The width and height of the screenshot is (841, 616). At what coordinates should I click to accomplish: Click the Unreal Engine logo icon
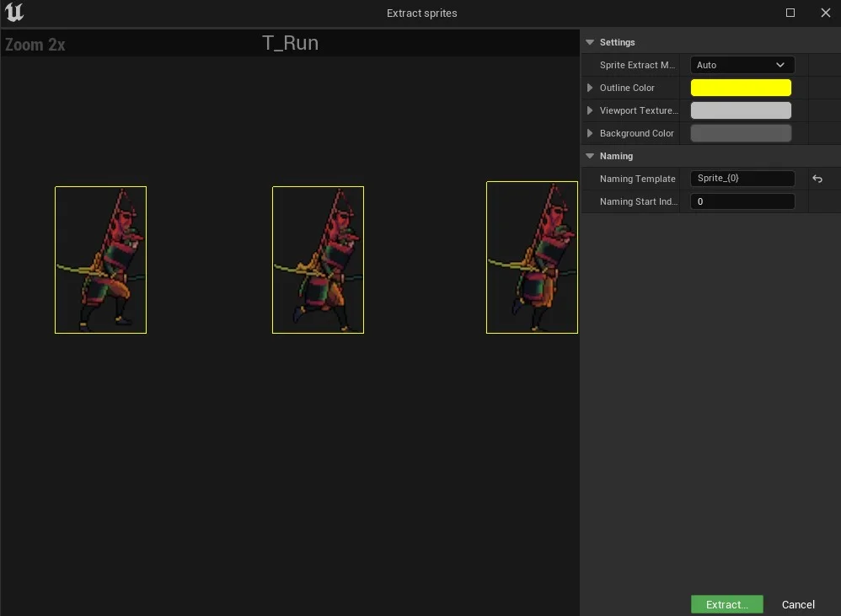[x=14, y=13]
